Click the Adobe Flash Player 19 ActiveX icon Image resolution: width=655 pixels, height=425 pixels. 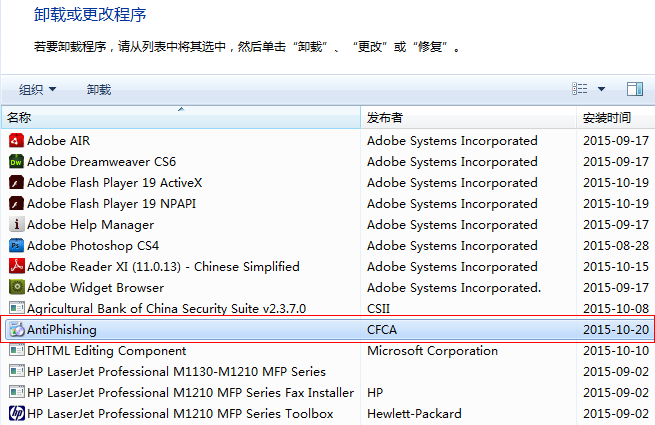(16, 183)
